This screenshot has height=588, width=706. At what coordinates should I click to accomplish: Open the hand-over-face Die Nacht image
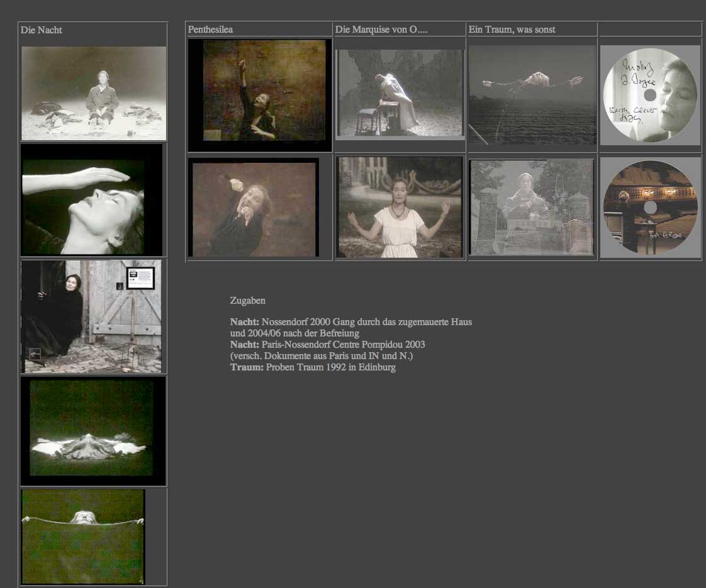click(x=92, y=200)
